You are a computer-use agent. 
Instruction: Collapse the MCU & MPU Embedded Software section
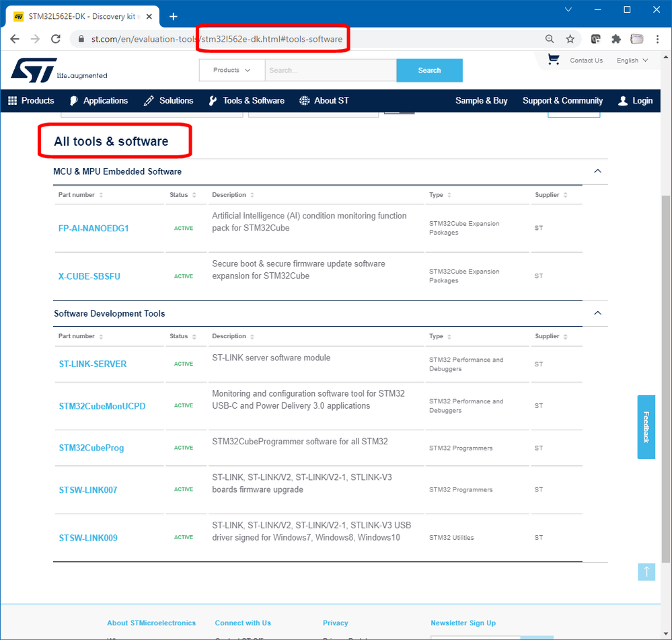coord(597,171)
